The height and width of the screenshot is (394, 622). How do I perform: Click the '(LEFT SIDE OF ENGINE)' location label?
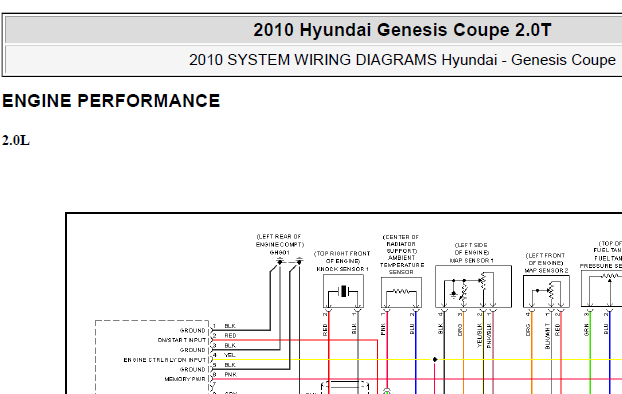point(471,249)
